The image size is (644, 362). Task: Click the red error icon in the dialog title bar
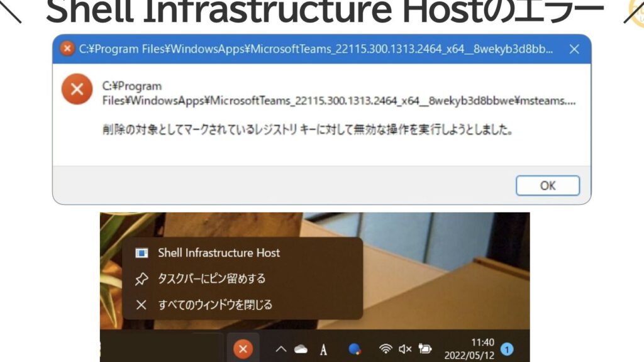67,49
